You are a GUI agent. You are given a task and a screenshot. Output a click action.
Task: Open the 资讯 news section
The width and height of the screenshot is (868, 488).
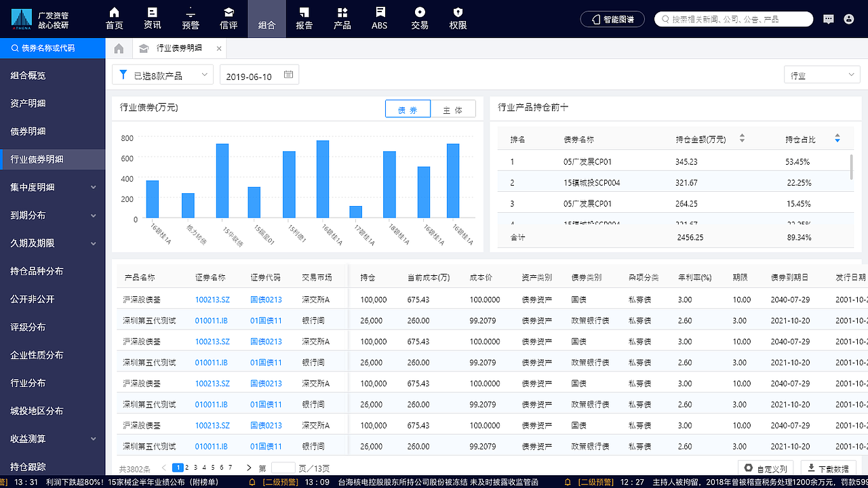[153, 18]
